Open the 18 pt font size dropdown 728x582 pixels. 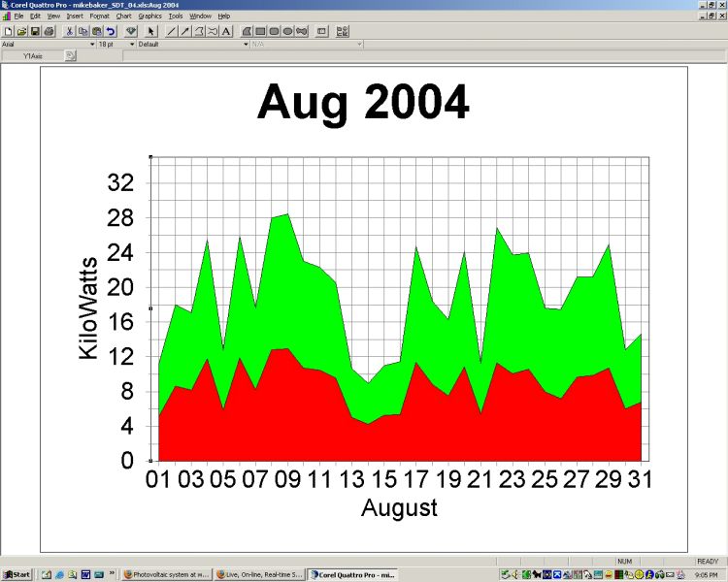(131, 44)
